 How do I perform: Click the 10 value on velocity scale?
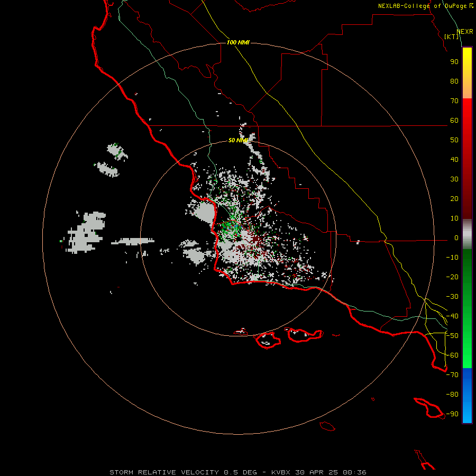click(454, 218)
